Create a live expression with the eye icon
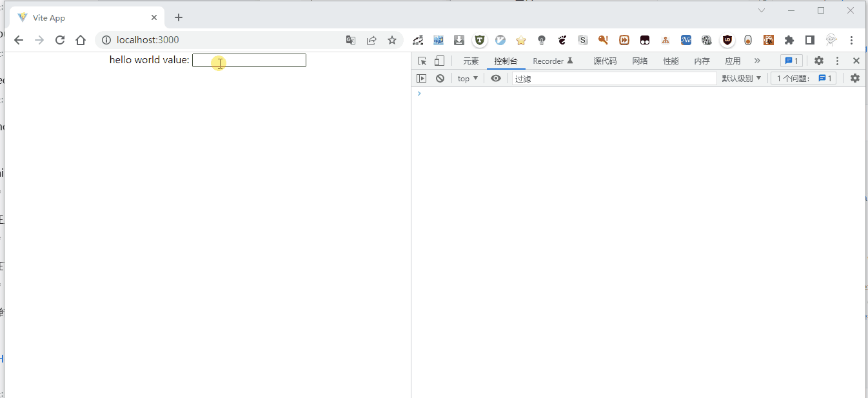Image resolution: width=868 pixels, height=398 pixels. pyautogui.click(x=496, y=78)
